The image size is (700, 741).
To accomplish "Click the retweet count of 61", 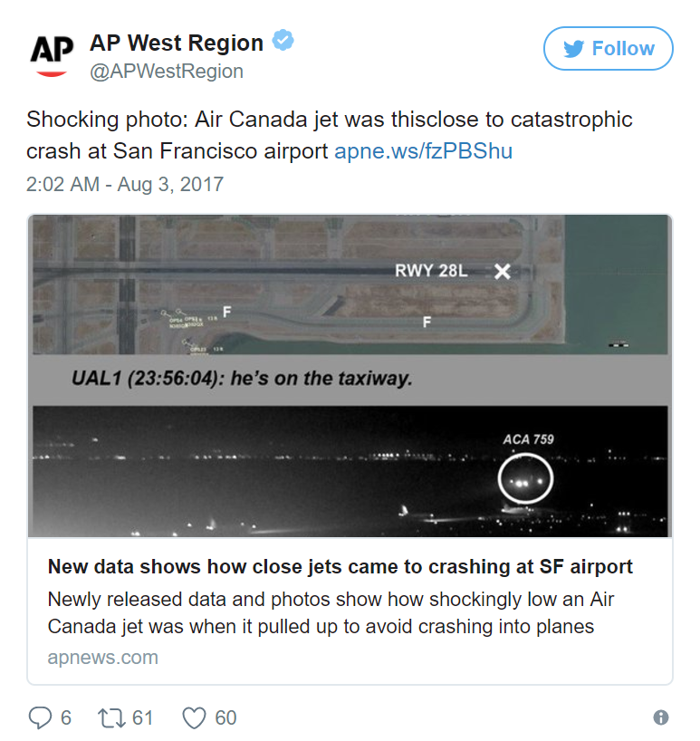I will point(142,718).
